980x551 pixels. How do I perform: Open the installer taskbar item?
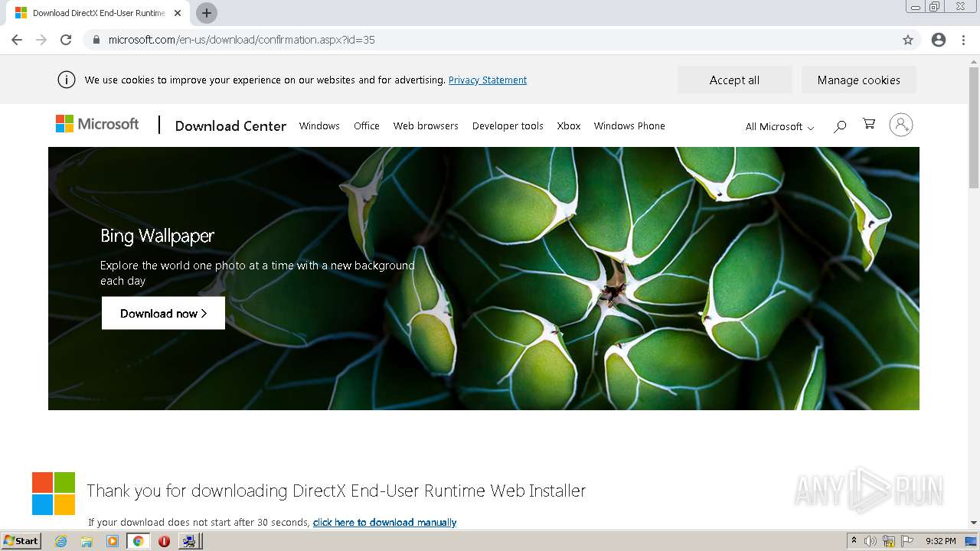click(x=189, y=541)
